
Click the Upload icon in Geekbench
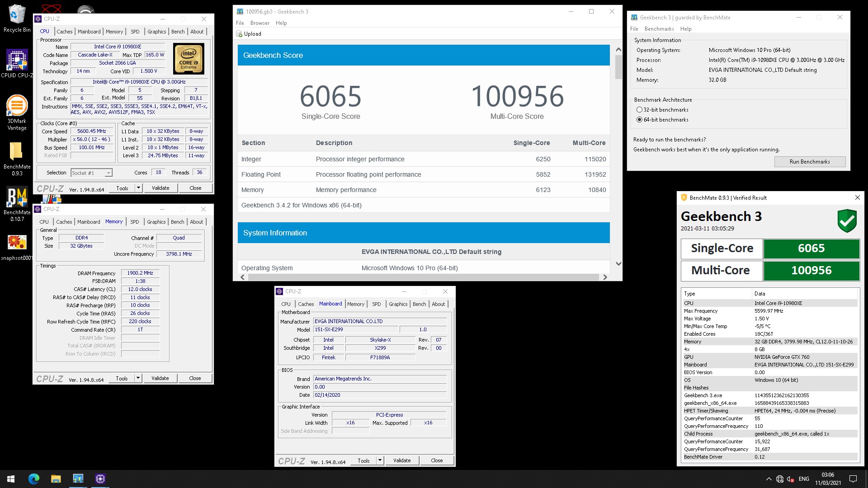click(239, 34)
